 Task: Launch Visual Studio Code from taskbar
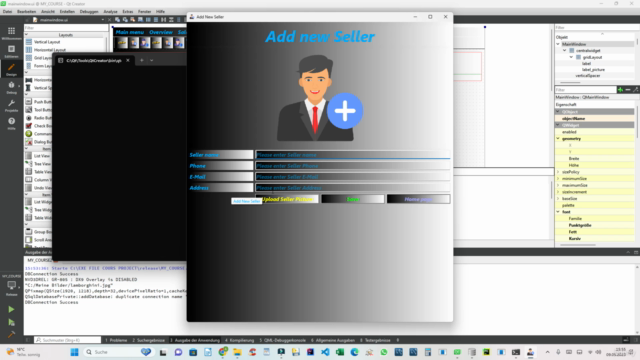tap(325, 352)
